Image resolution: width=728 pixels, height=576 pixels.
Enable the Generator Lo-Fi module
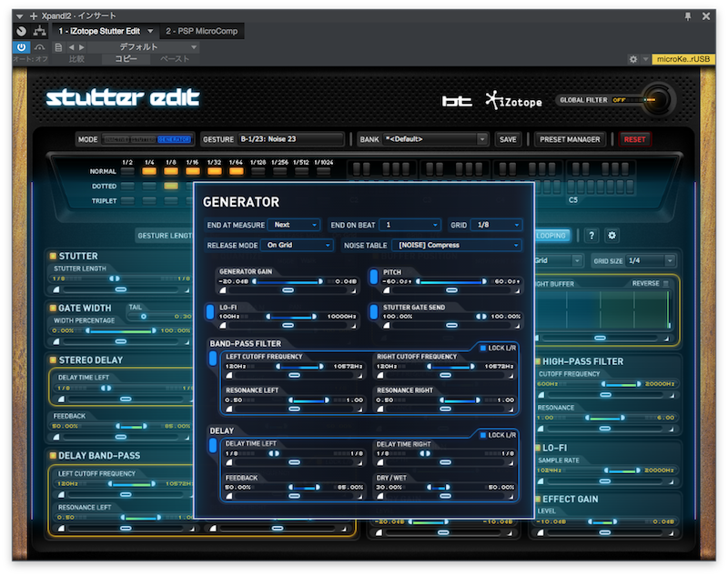(210, 312)
